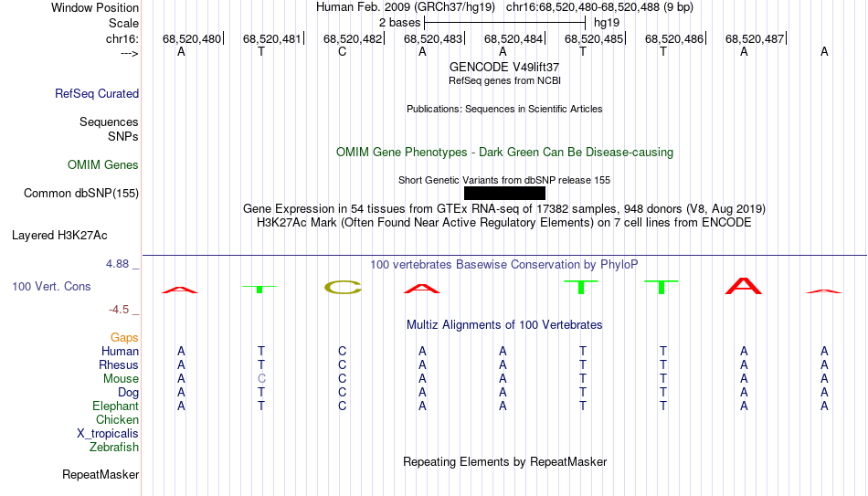Click the SNPs track label
Viewport: 868px width, 496px height.
click(123, 136)
